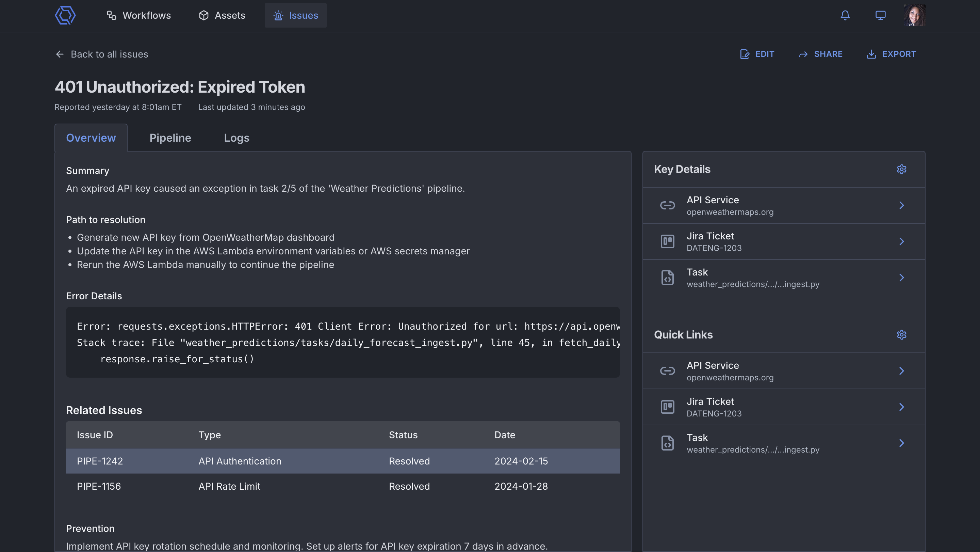
Task: Open the Logs tab
Action: [x=236, y=138]
